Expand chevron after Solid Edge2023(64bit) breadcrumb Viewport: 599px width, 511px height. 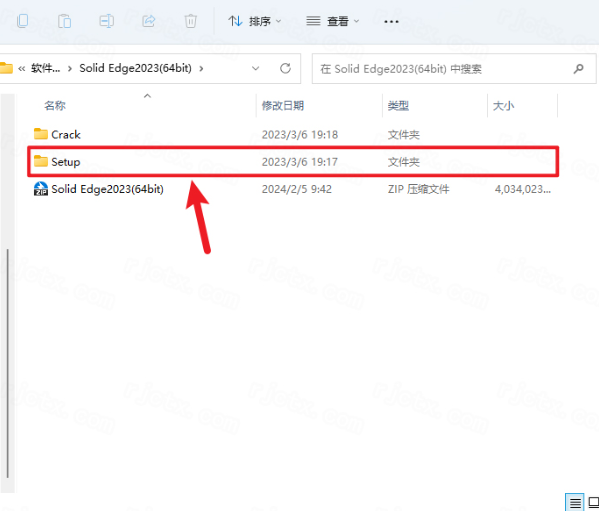click(x=201, y=69)
